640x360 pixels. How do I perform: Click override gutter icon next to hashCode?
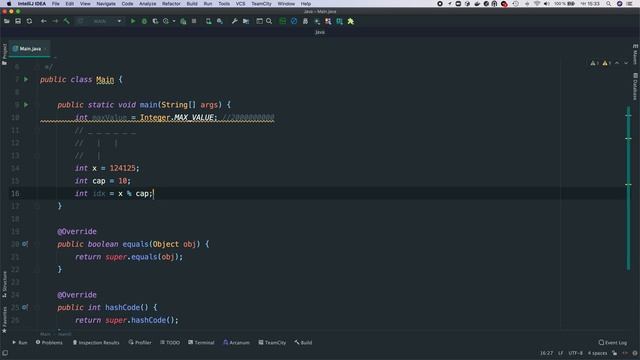pos(25,307)
